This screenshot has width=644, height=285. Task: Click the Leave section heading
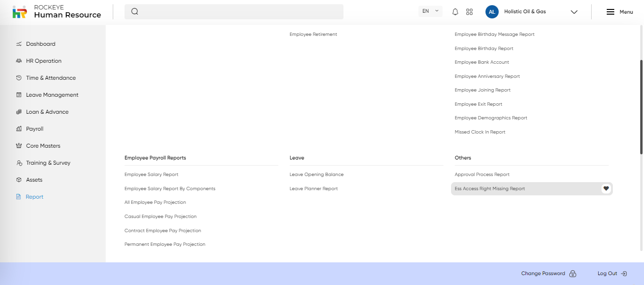pyautogui.click(x=297, y=158)
